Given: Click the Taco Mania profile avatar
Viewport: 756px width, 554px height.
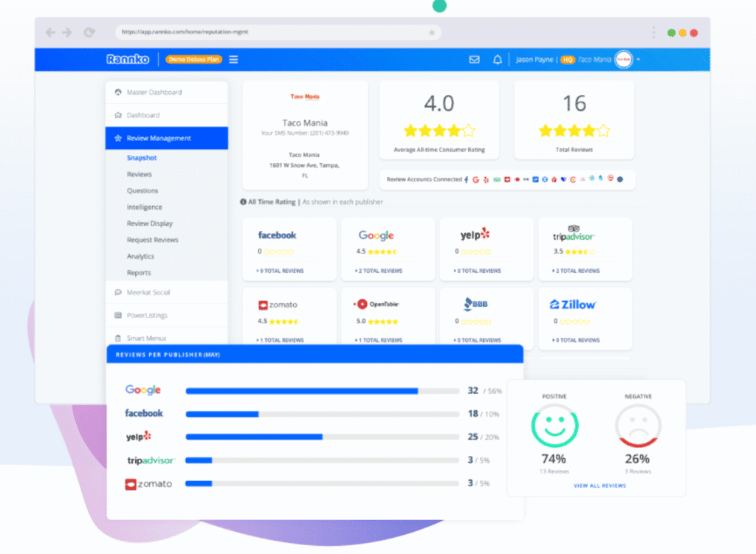Looking at the screenshot, I should (623, 60).
